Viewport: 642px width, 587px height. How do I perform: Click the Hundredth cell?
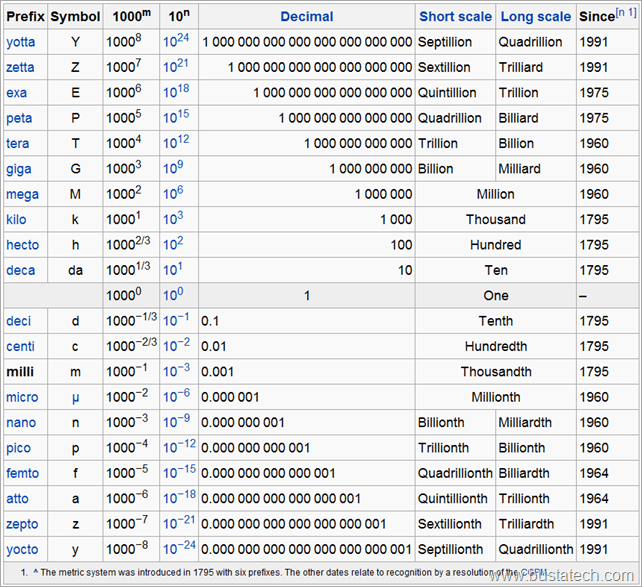tap(496, 347)
